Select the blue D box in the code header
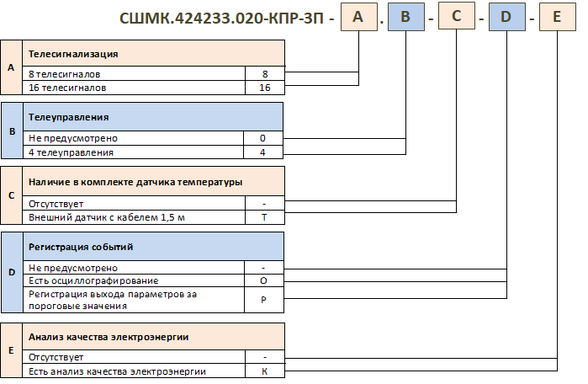Screen dimensions: 588x384 point(507,17)
